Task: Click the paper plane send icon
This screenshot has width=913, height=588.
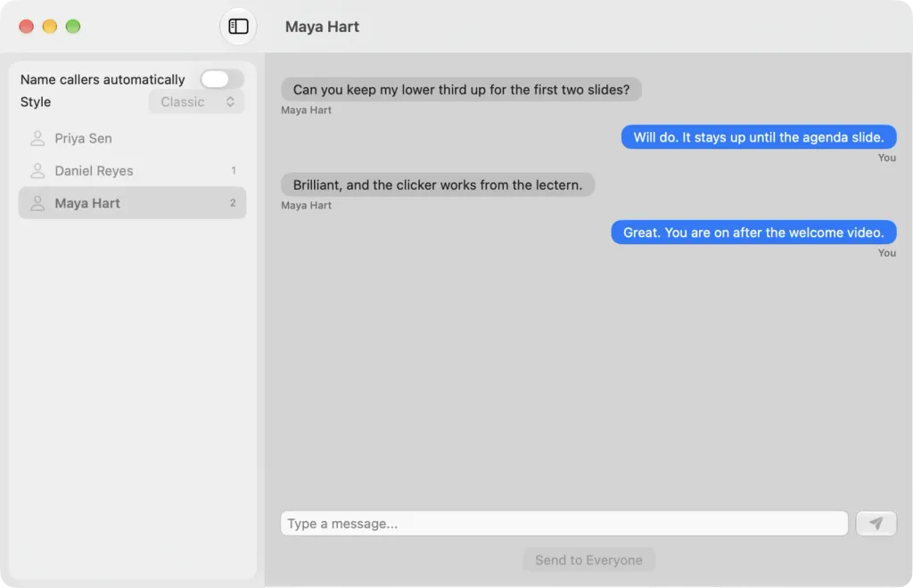Action: pyautogui.click(x=876, y=524)
